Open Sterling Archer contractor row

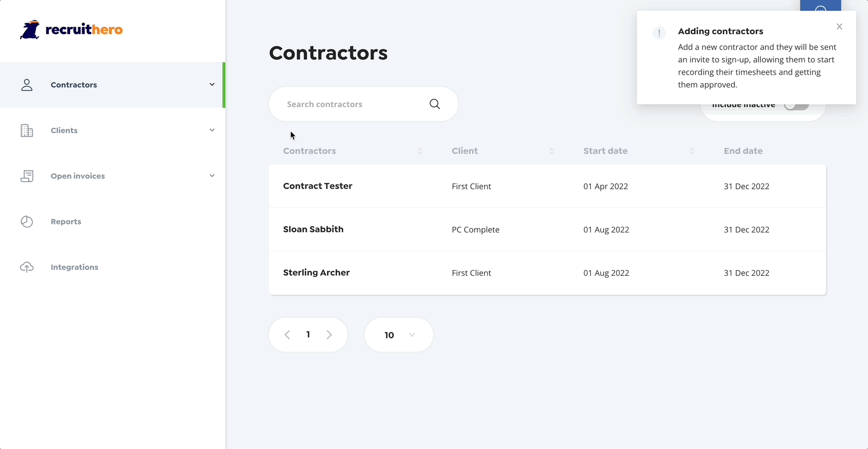pos(547,273)
